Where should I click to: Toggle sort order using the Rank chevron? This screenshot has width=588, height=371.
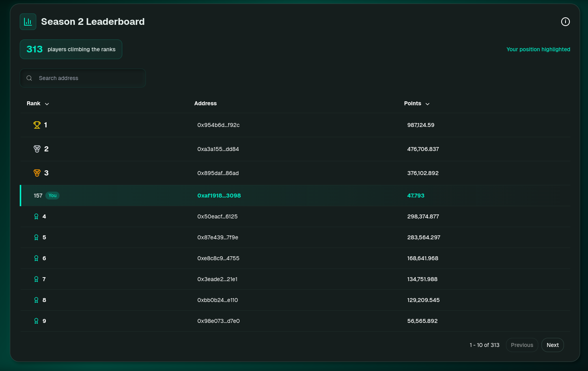tap(47, 104)
